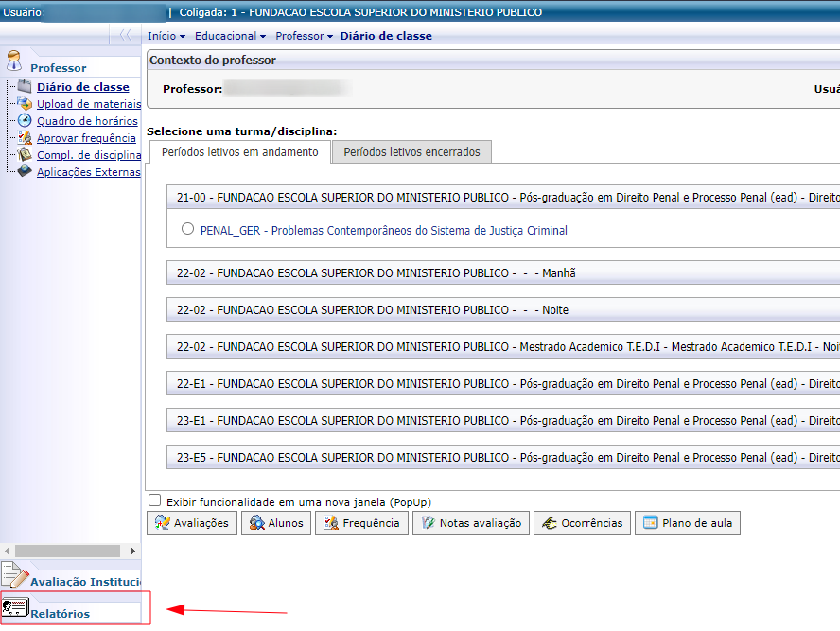Click Diário de classe breadcrumb item
This screenshot has width=840, height=631.
(386, 36)
